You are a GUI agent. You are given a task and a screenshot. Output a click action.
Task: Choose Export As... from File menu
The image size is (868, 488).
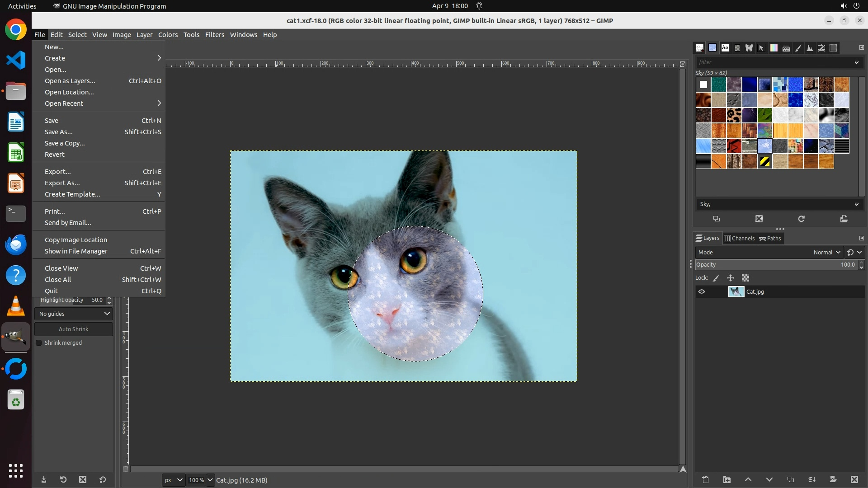[x=62, y=183]
